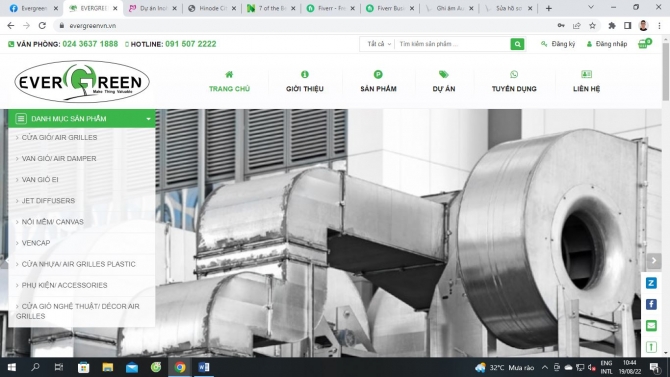This screenshot has width=670, height=377.
Task: Open notification center icon
Action: 654,367
